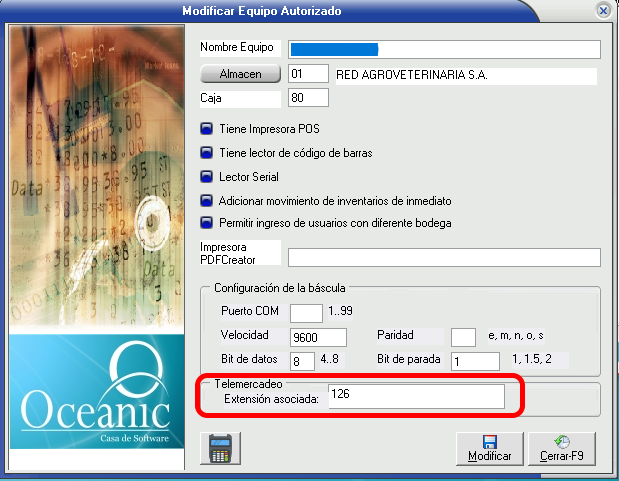Screen dimensions: 619x481
Task: Click the Paridad input box
Action: tap(463, 337)
